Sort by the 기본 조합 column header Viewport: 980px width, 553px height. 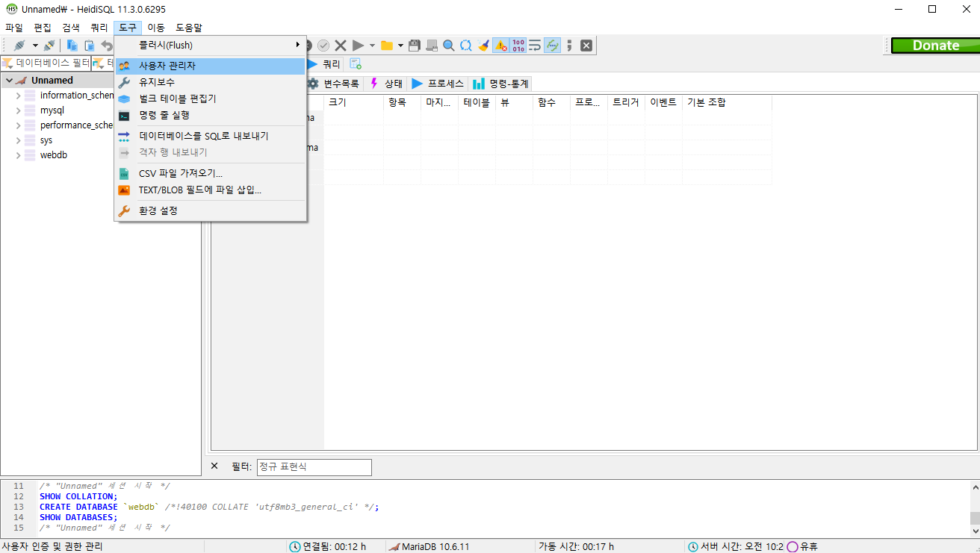727,102
